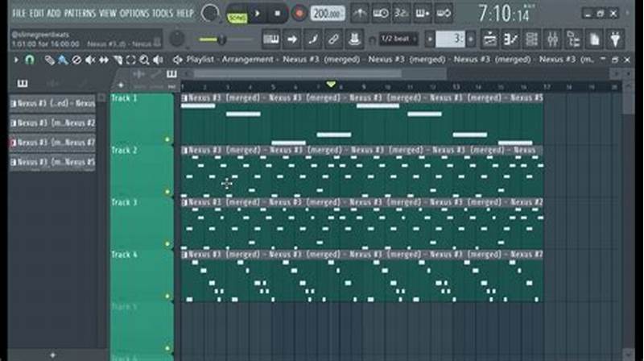
Task: Select the Zoom magnifier tool
Action: pyautogui.click(x=144, y=60)
